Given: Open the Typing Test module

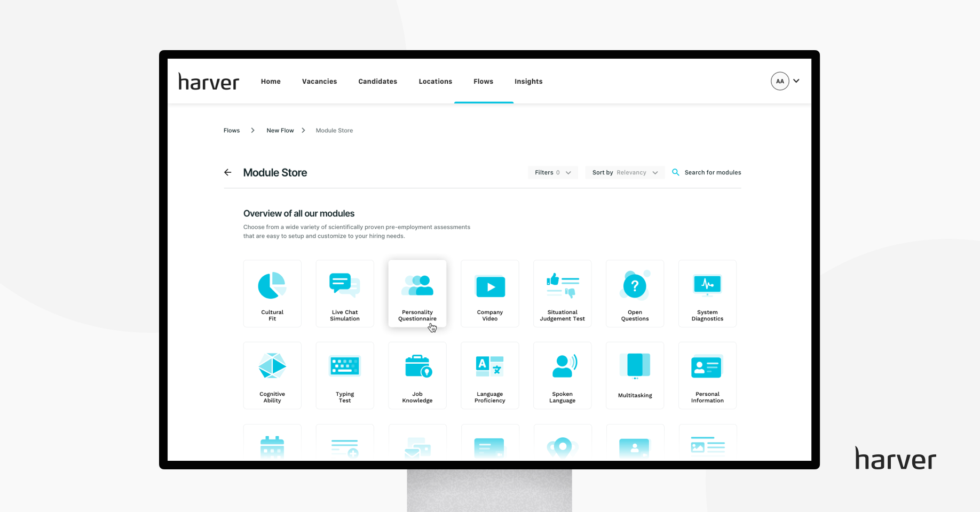Looking at the screenshot, I should pyautogui.click(x=345, y=375).
